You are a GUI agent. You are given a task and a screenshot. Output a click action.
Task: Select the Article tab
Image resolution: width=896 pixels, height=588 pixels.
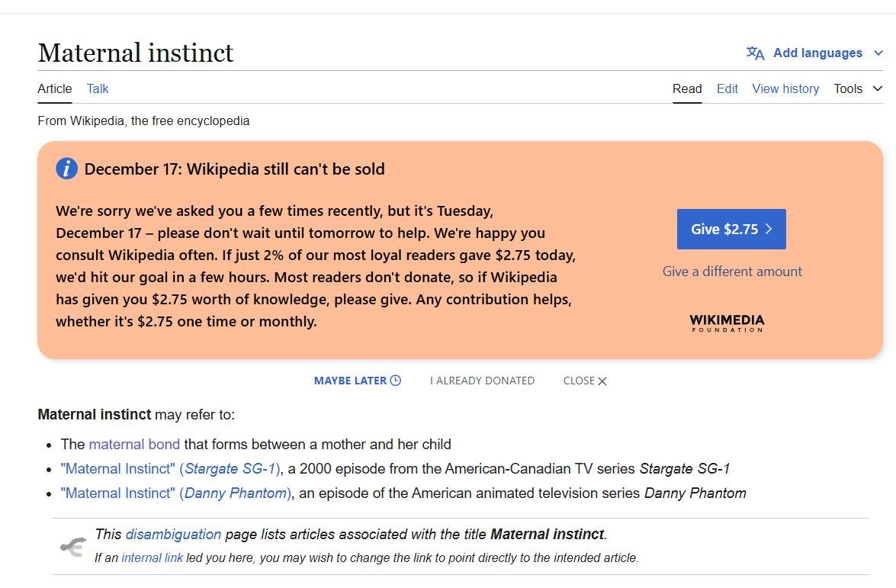pyautogui.click(x=55, y=89)
